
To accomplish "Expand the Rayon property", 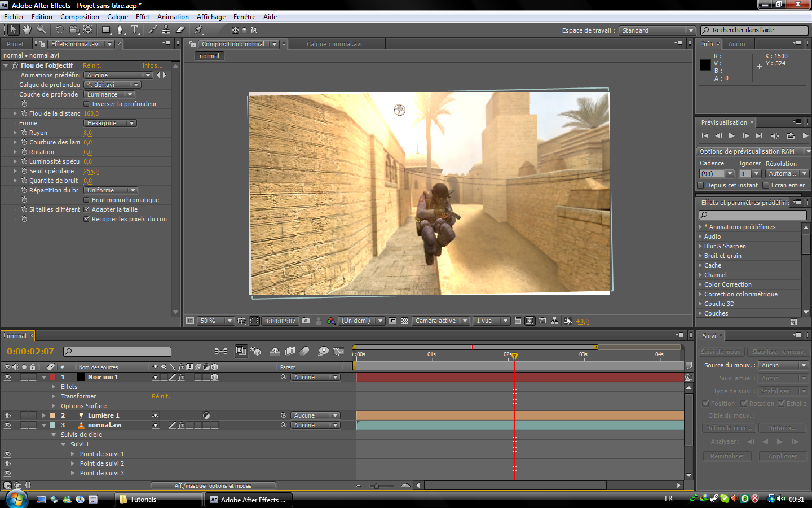I will click(x=15, y=133).
